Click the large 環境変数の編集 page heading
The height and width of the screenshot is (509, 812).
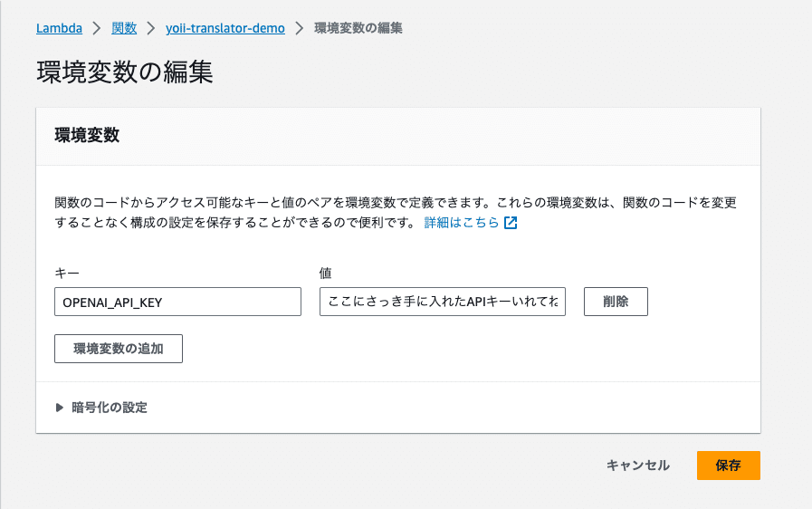[125, 72]
